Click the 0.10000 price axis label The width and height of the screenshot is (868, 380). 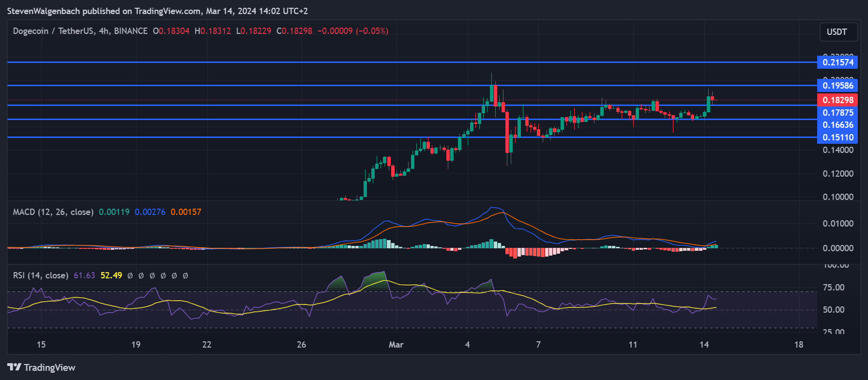pos(838,197)
